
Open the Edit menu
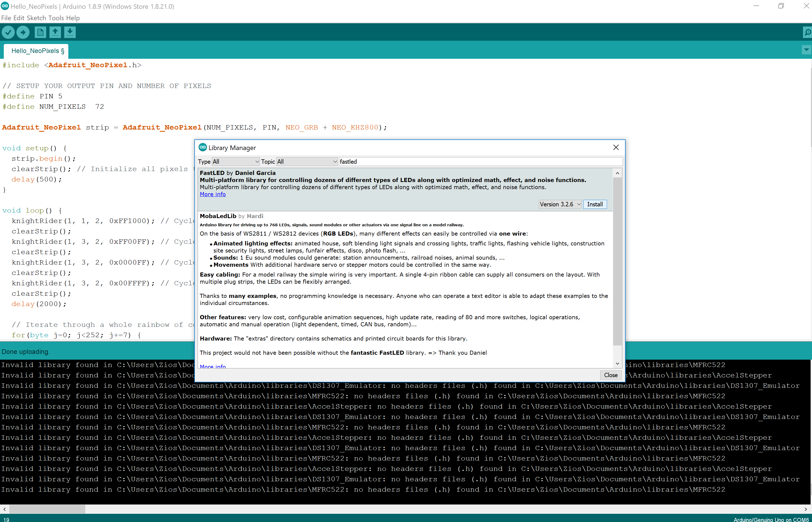click(19, 18)
